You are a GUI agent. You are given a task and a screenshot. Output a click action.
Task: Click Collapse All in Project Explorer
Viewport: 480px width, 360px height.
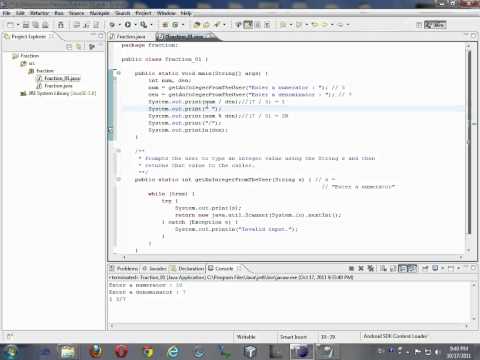point(69,47)
